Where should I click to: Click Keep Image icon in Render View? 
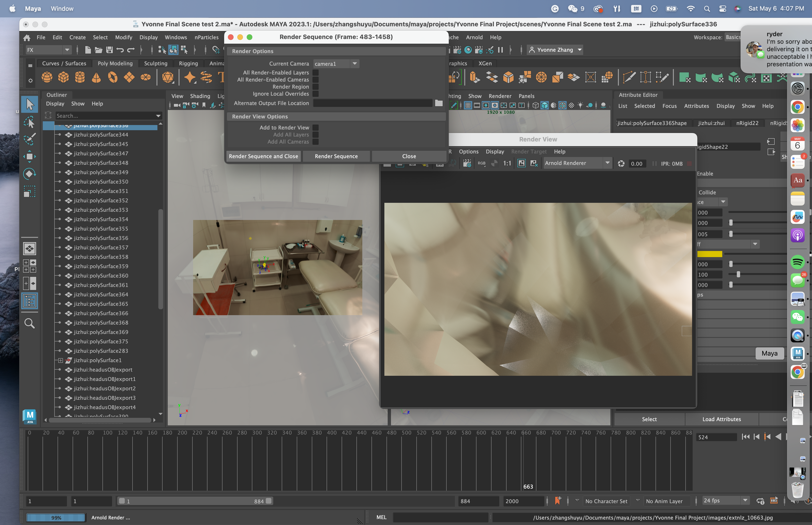521,163
